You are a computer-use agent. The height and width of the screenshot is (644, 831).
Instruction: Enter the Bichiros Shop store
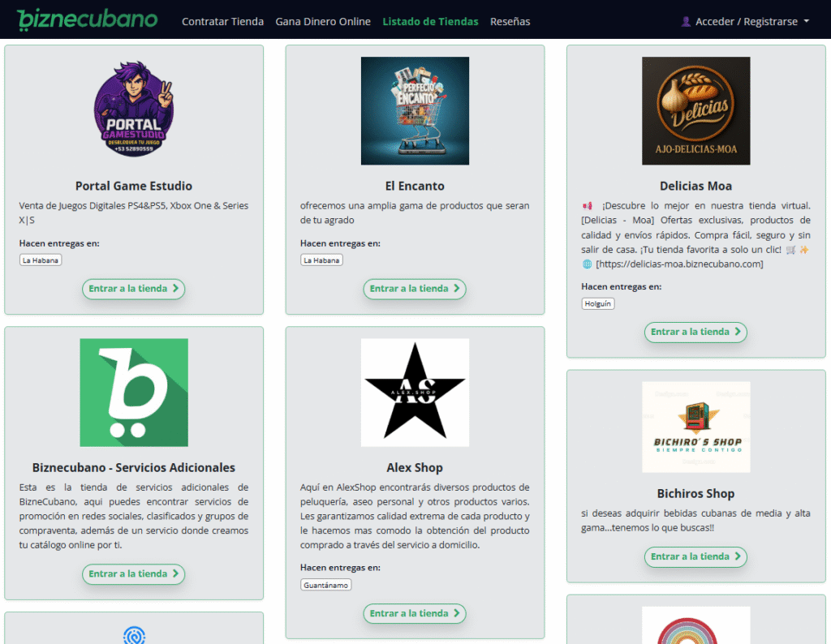(x=695, y=557)
